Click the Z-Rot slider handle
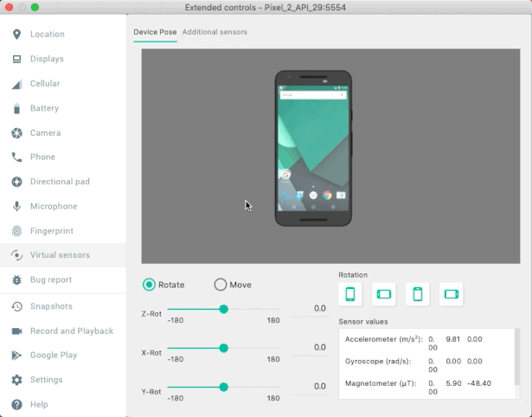532x417 pixels. coord(223,309)
